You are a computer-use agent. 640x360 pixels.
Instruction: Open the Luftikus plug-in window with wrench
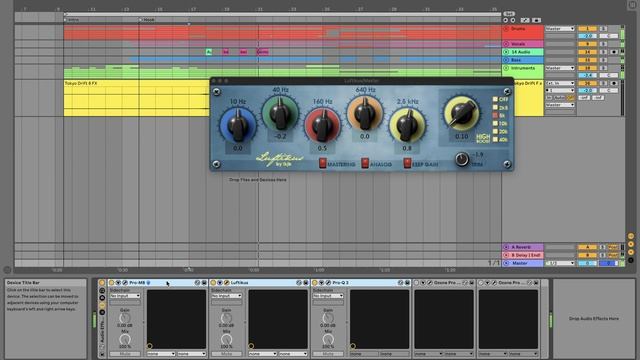(227, 282)
